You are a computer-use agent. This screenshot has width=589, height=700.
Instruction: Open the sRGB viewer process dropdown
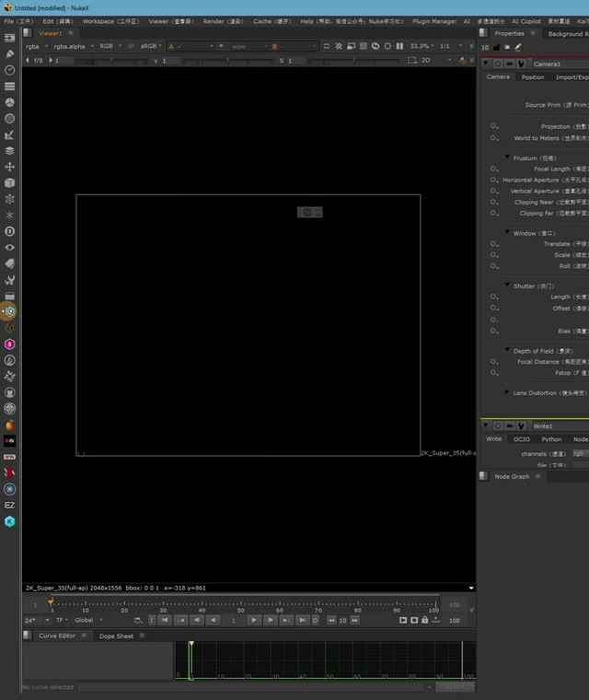pos(151,46)
